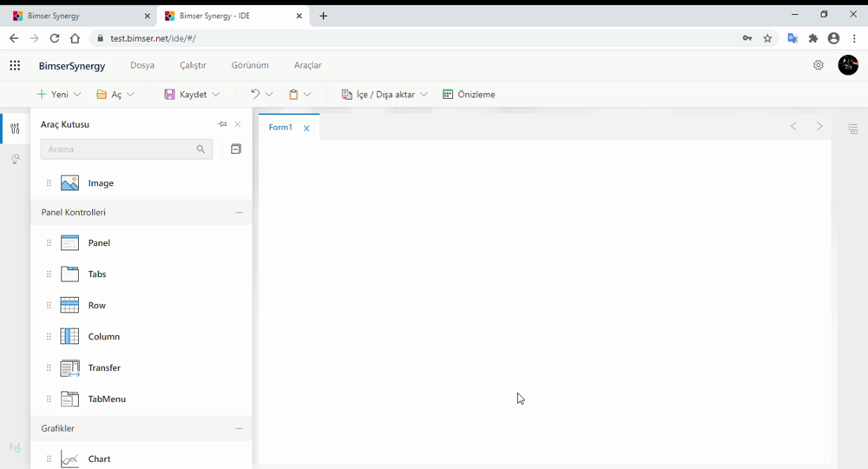868x469 pixels.
Task: Select the Image control icon
Action: pos(69,183)
